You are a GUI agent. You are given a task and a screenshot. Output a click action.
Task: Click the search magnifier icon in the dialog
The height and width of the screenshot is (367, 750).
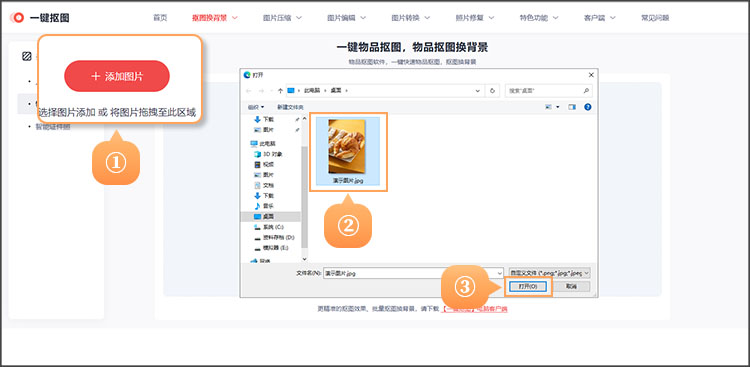coord(586,90)
